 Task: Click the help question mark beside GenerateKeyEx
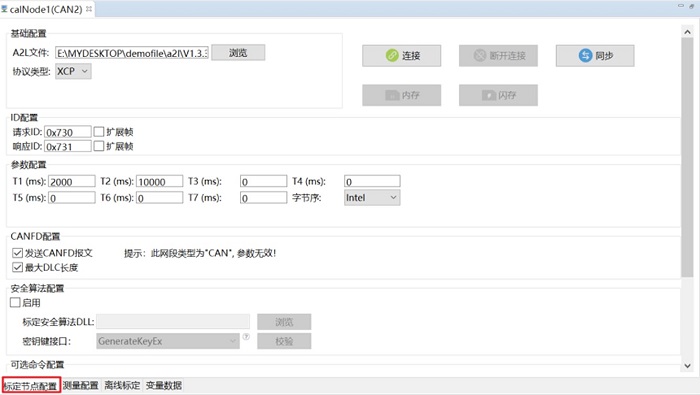pos(246,337)
